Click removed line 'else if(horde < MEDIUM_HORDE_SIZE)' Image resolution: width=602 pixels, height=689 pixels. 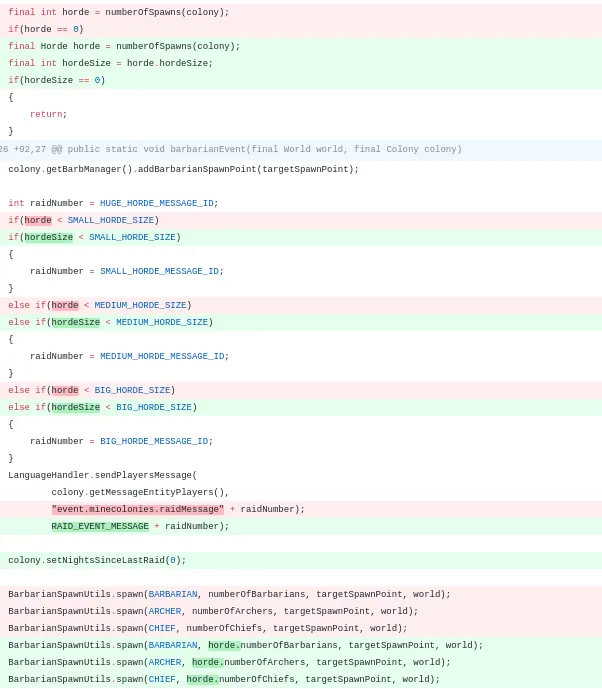click(301, 305)
